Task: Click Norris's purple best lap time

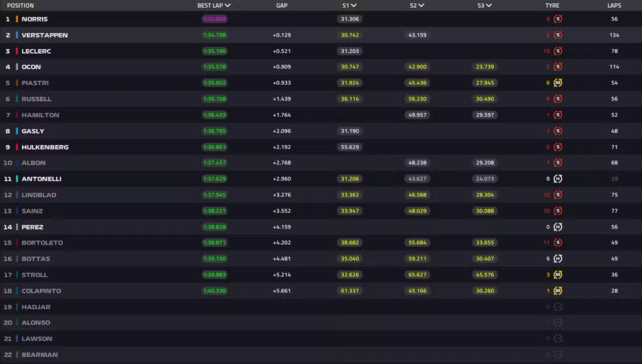Action: coord(215,19)
